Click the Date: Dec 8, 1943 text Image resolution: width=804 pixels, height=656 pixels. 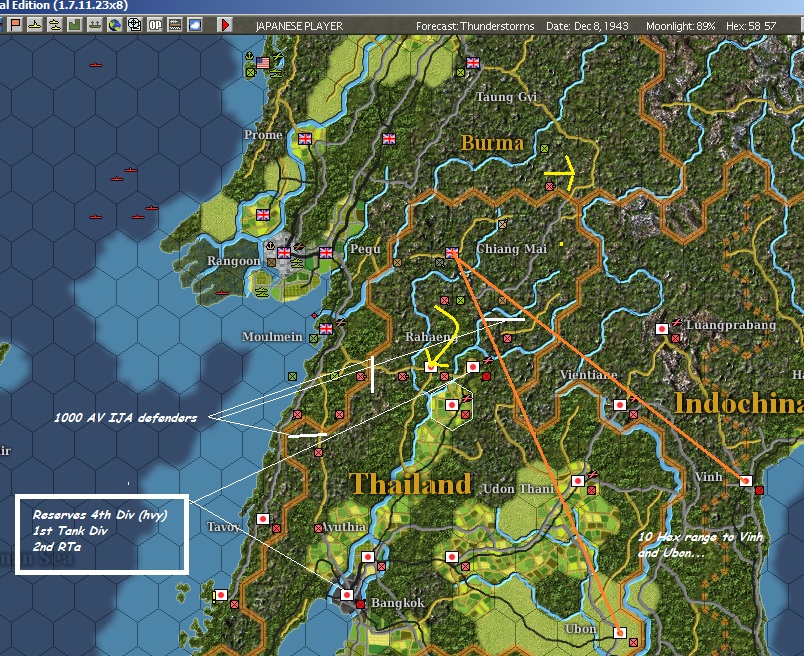(x=587, y=26)
